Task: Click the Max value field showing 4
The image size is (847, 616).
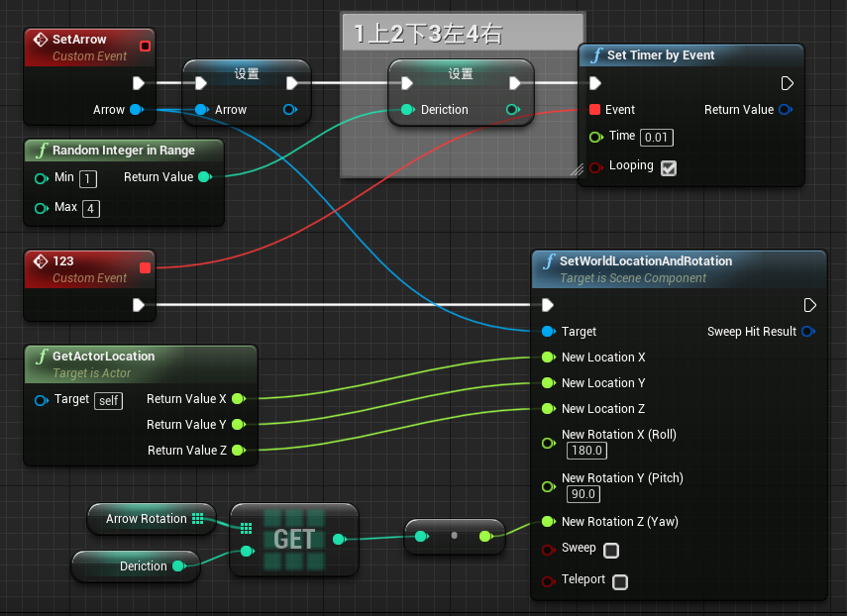Action: (91, 208)
